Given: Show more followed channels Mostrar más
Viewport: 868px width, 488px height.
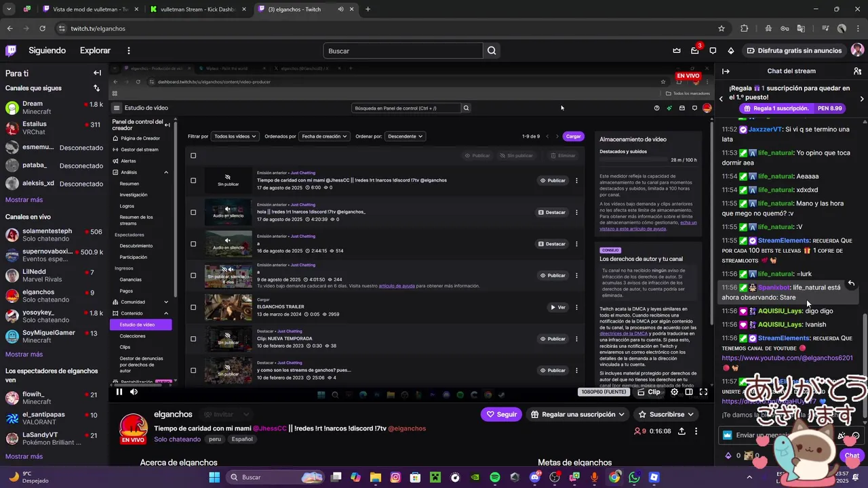Looking at the screenshot, I should click(24, 200).
